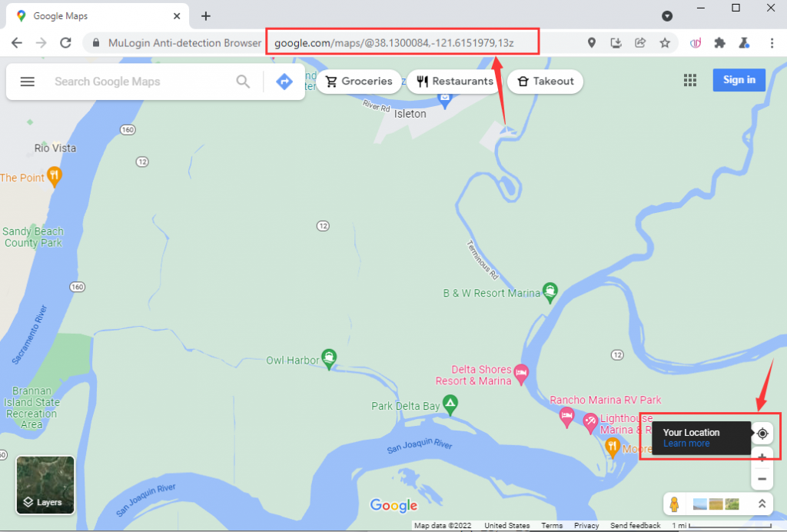This screenshot has width=787, height=532.
Task: Select the address bar URL
Action: coord(394,43)
